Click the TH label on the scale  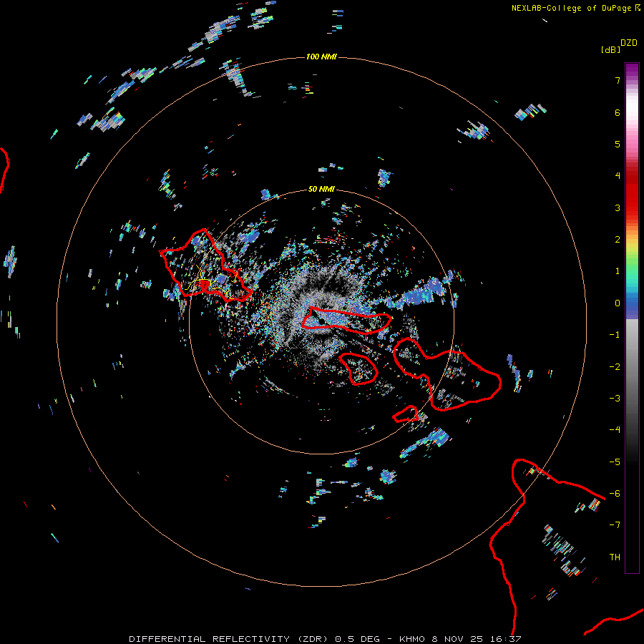[615, 557]
